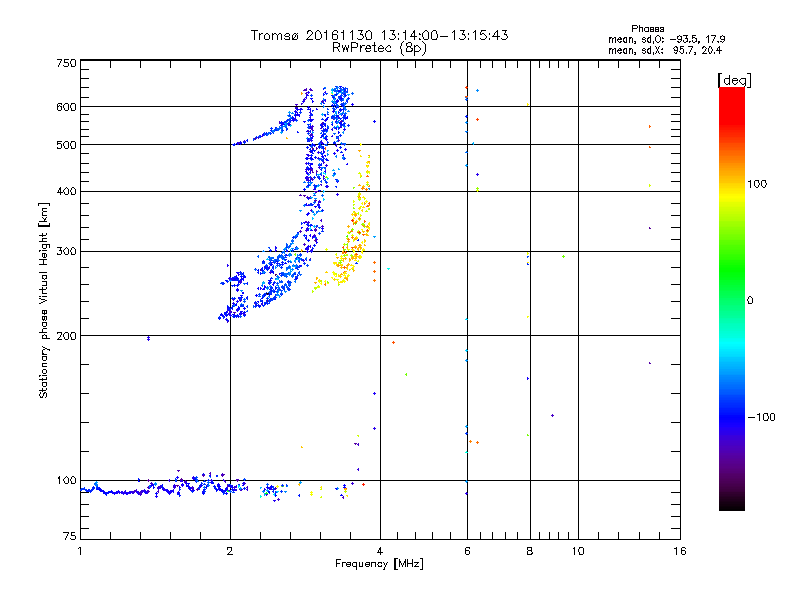Click the x-axis label 'Frequency [MHz]'
This screenshot has width=800, height=600.
[x=379, y=564]
